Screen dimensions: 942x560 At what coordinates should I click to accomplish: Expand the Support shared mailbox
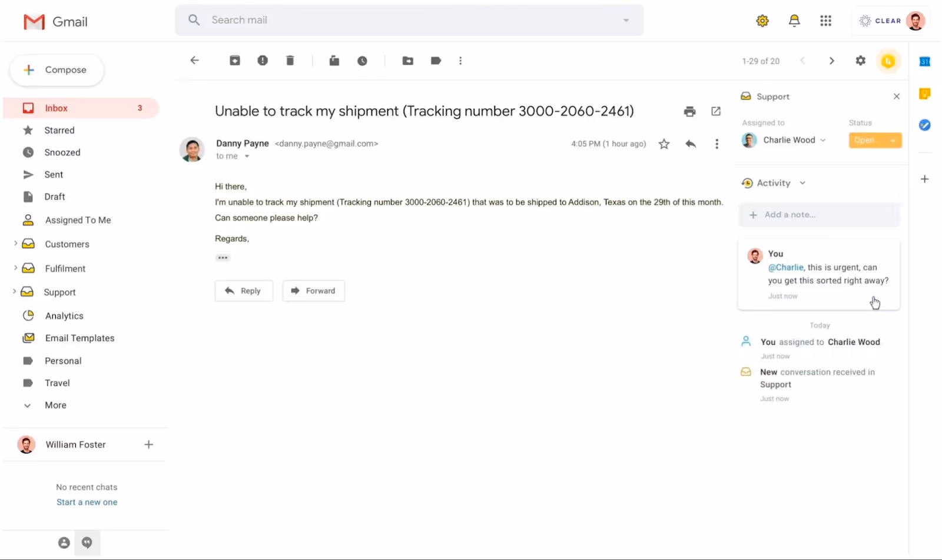[x=14, y=291]
